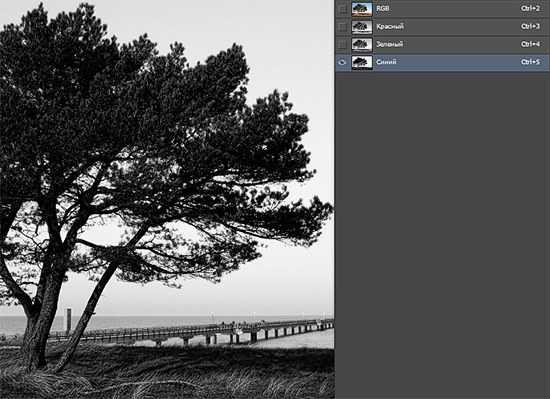Image resolution: width=550 pixels, height=399 pixels.
Task: Click the Синий channel thumbnail
Action: [x=362, y=62]
